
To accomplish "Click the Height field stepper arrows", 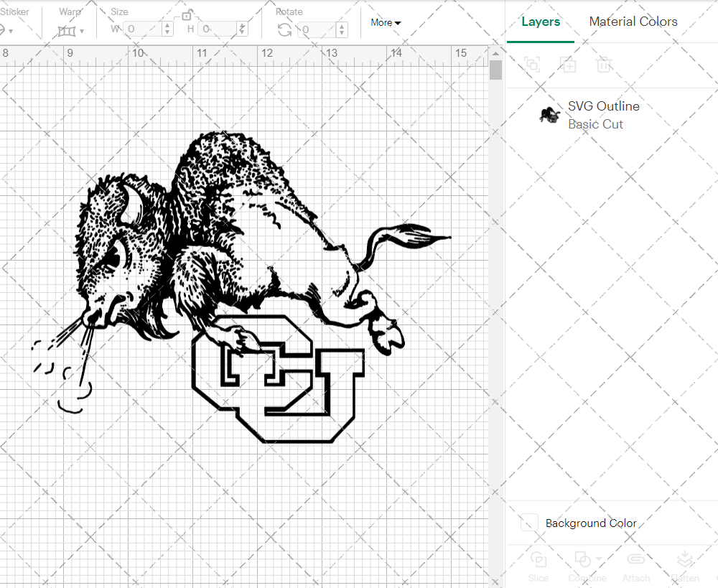I will (x=243, y=29).
